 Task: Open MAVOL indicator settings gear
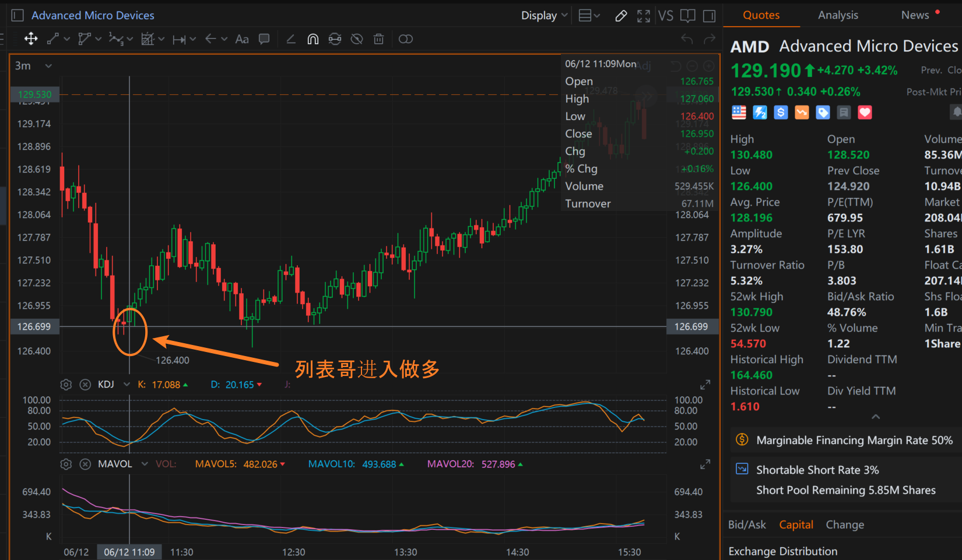click(66, 464)
